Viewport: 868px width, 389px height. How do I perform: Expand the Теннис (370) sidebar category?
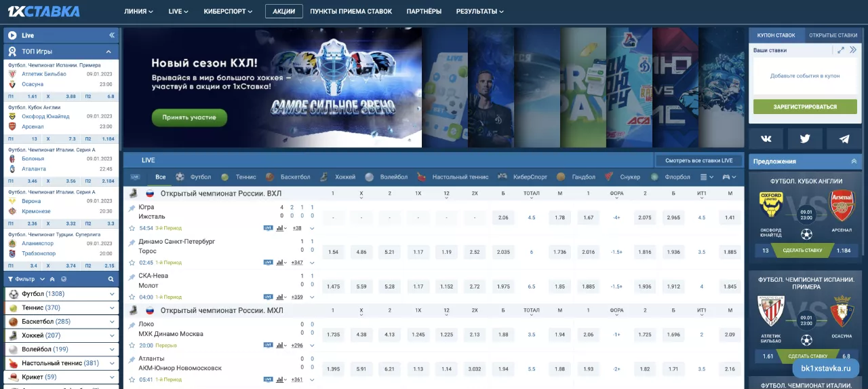[112, 308]
